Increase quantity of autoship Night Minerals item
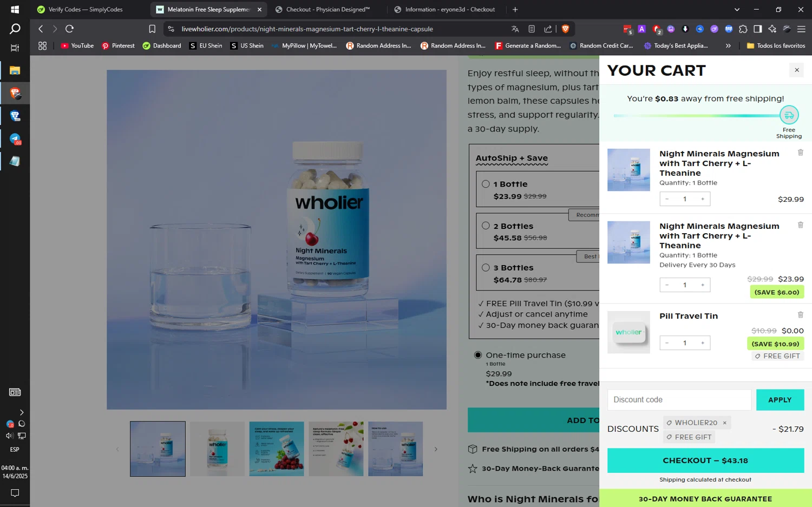Image resolution: width=812 pixels, height=507 pixels. coord(703,285)
